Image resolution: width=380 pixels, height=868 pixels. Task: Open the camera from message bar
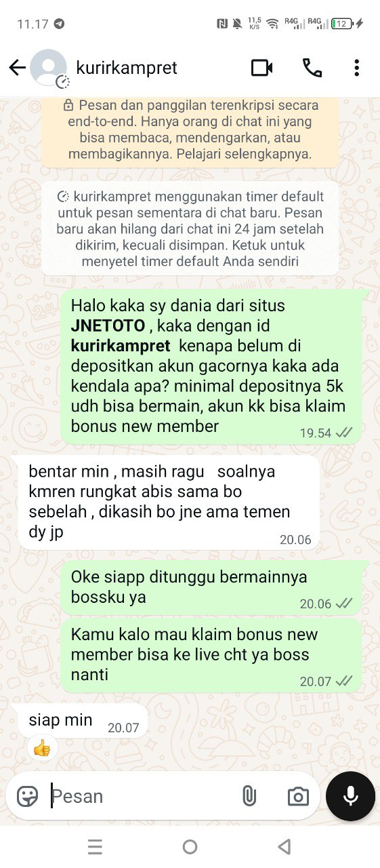tap(298, 797)
